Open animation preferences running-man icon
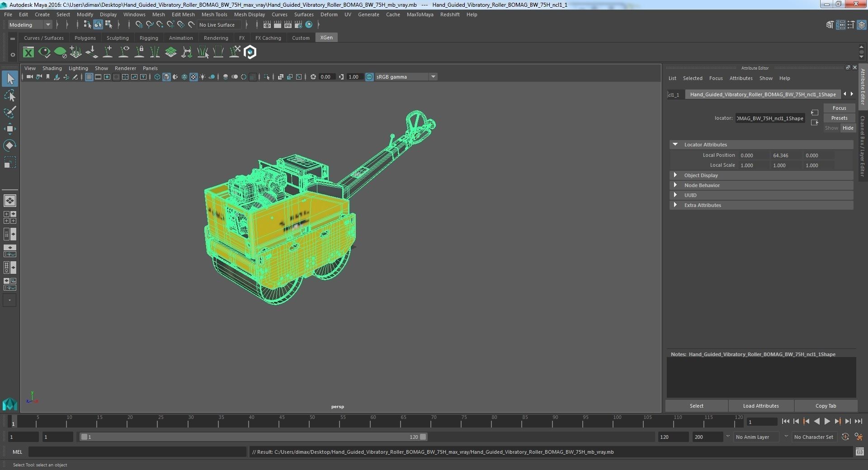The height and width of the screenshot is (470, 868). [x=859, y=437]
